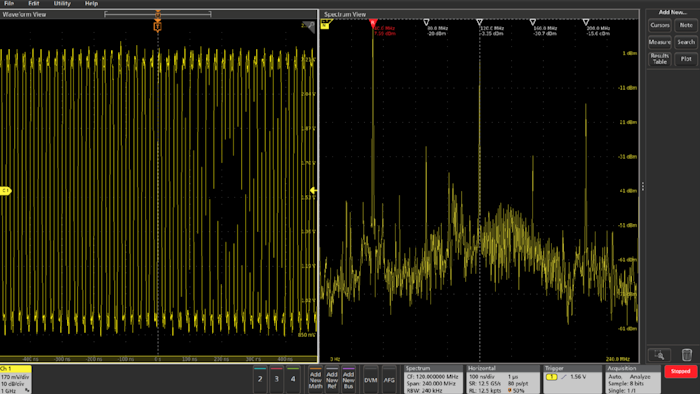Open the Utility menu
Viewport: 700px width, 394px height.
point(62,4)
